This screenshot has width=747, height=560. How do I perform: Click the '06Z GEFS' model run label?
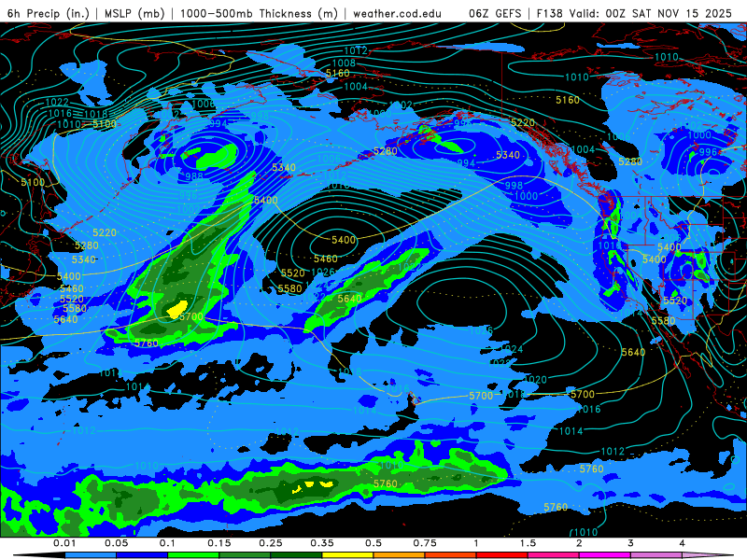point(495,13)
